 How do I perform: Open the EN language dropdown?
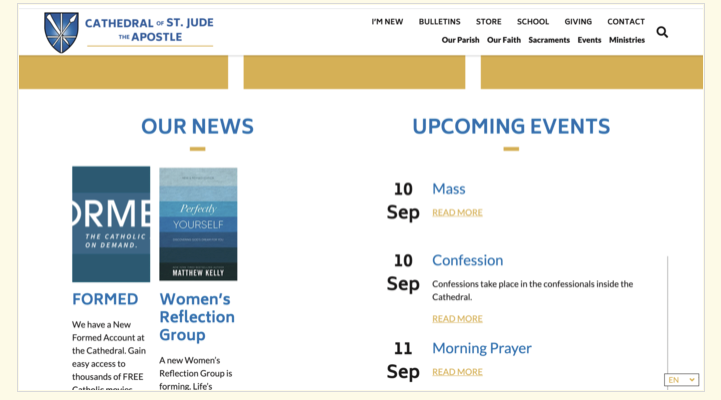point(681,380)
